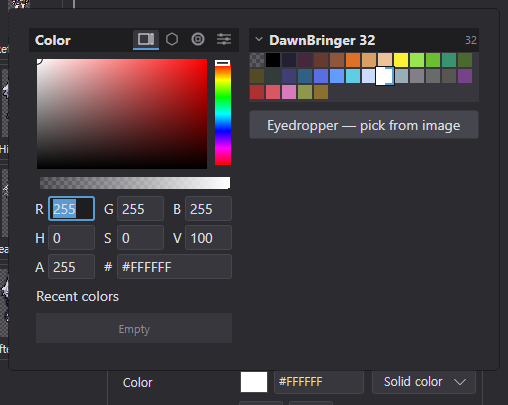Image resolution: width=508 pixels, height=405 pixels.
Task: Select the blue-gray swatch right of white
Action: click(x=401, y=76)
